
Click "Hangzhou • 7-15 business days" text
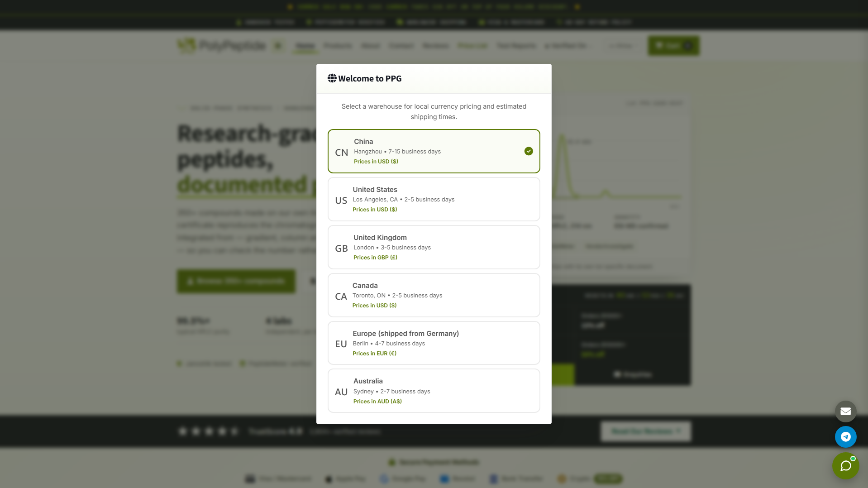click(x=397, y=152)
